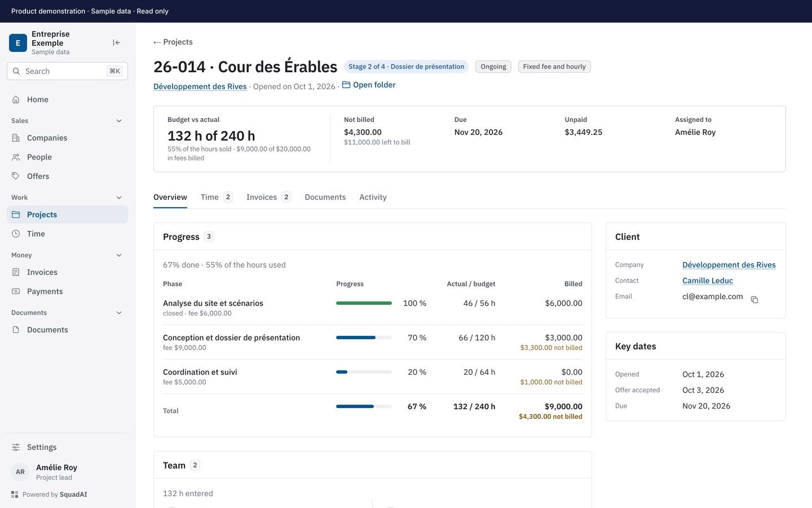Collapse the Documents section chevron
812x508 pixels.
pos(119,313)
